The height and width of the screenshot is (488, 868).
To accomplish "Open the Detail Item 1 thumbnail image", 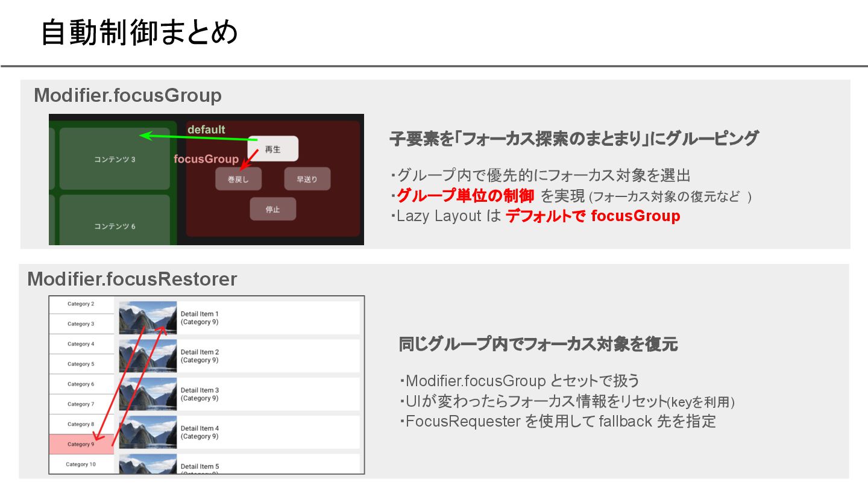I will tap(148, 318).
